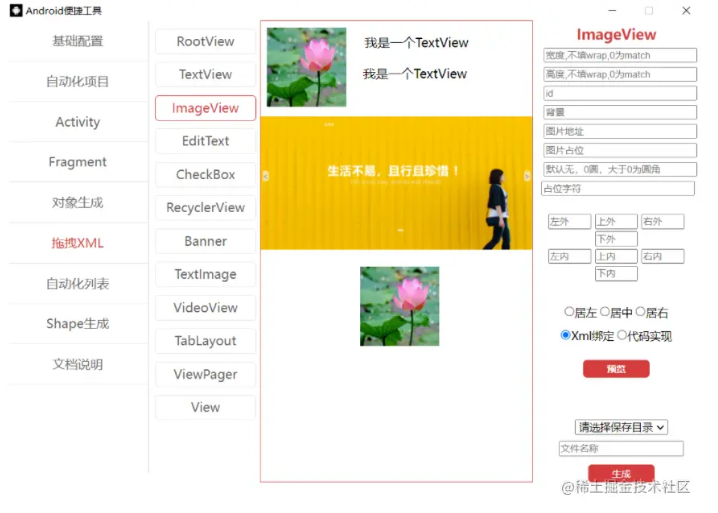Select the ImageView component button
The width and height of the screenshot is (718, 513).
[206, 108]
